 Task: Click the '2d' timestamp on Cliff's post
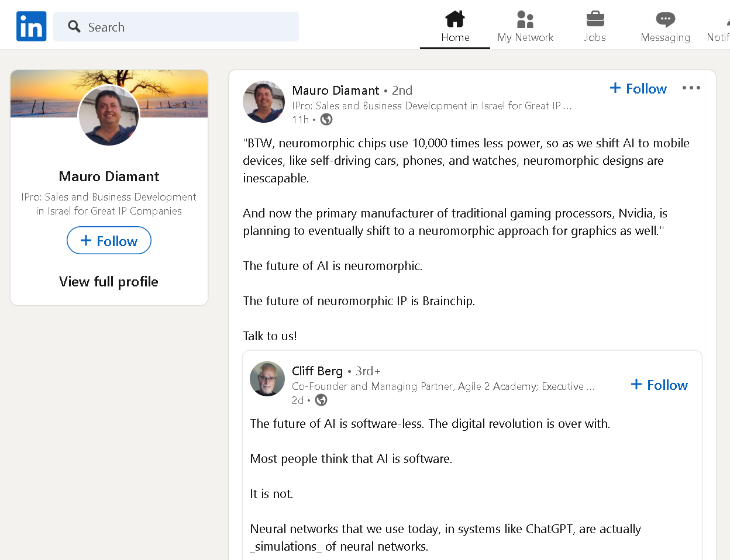pyautogui.click(x=298, y=400)
